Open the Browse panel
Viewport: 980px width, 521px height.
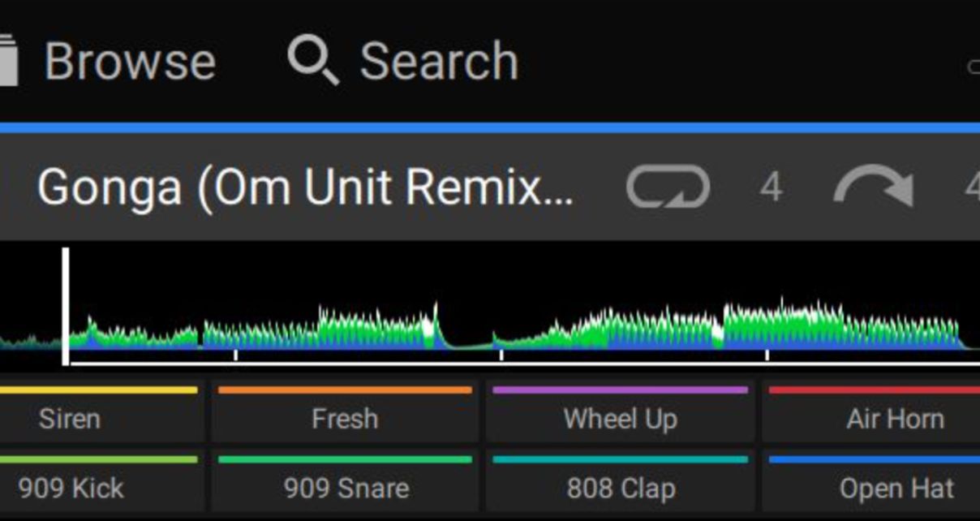tap(130, 62)
